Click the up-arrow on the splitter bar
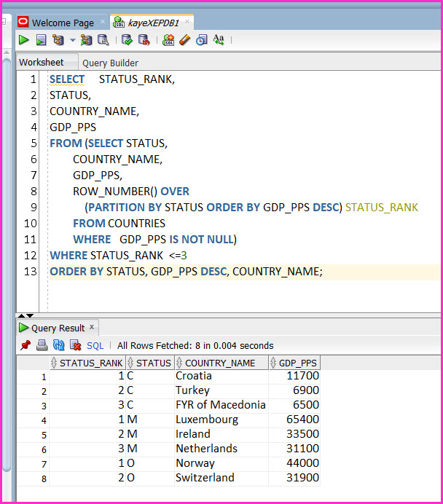 (x=21, y=315)
